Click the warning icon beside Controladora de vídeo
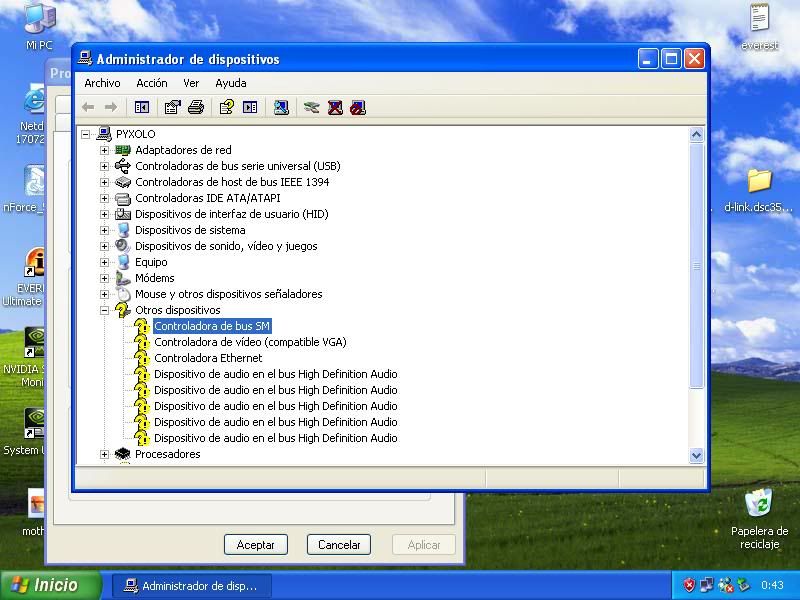The height and width of the screenshot is (600, 800). 142,342
